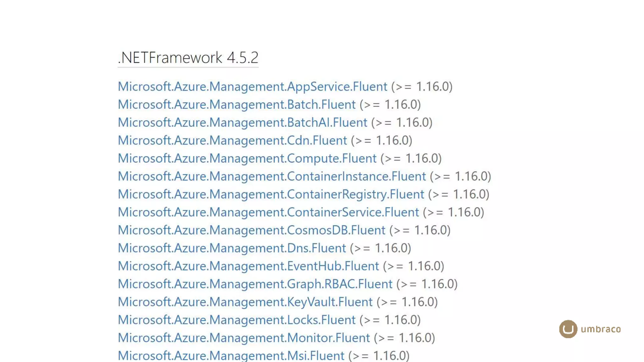
Task: Open Microsoft.Azure.Management.BatchAI.Fluent link
Action: click(242, 123)
